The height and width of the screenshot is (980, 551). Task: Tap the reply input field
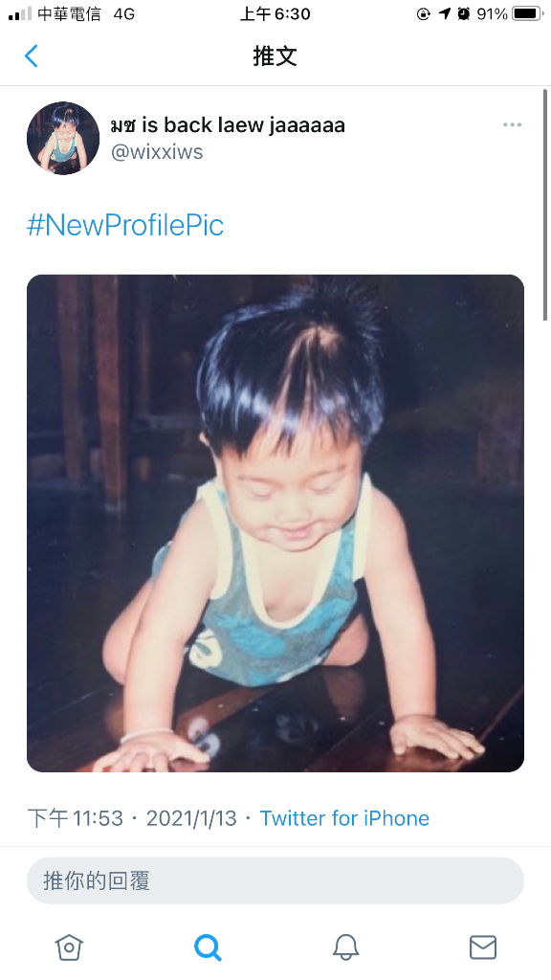click(x=275, y=880)
